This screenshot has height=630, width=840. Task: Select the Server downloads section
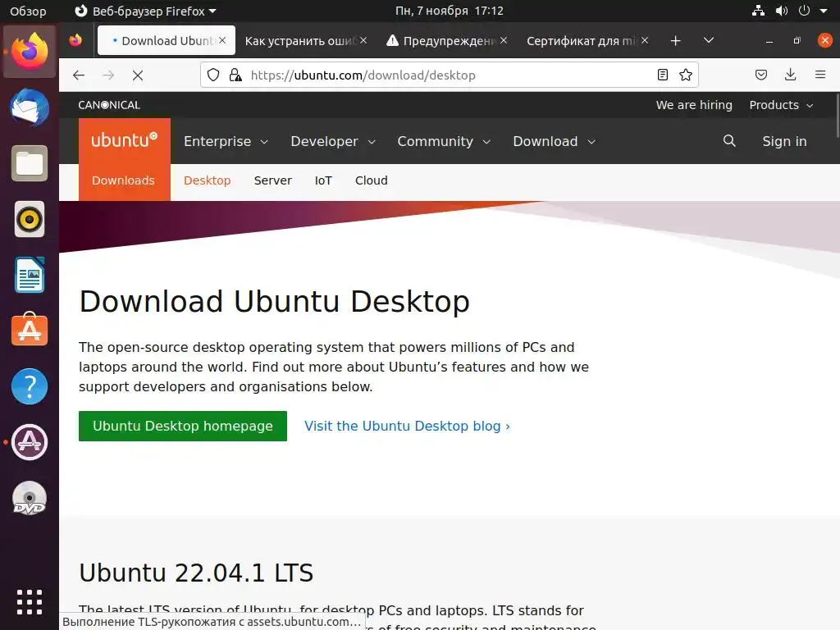click(272, 180)
